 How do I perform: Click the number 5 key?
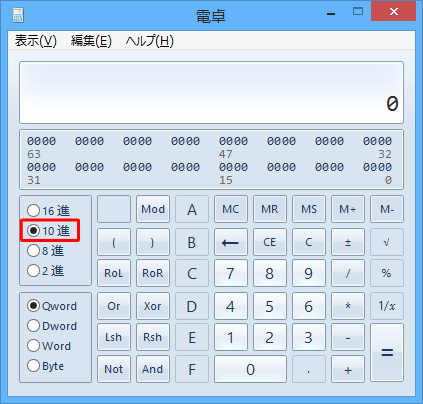[x=270, y=306]
